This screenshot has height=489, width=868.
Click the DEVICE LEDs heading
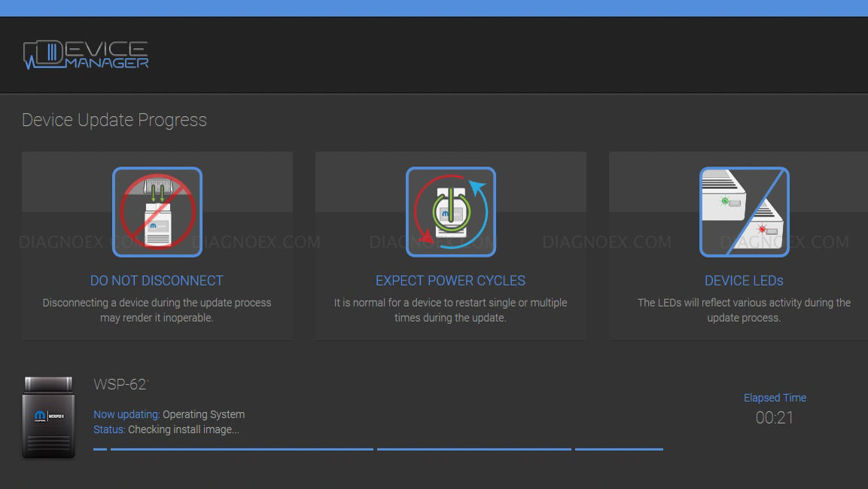744,280
